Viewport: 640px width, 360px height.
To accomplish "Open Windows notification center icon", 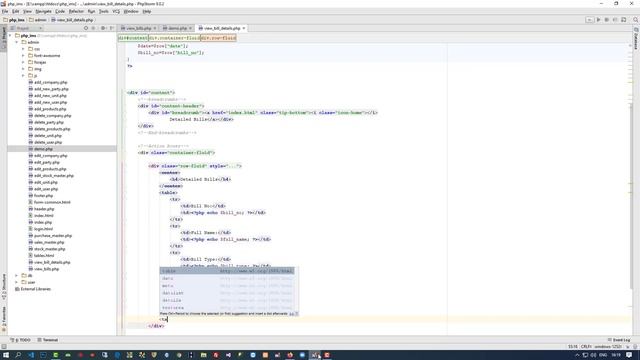I will click(629, 355).
